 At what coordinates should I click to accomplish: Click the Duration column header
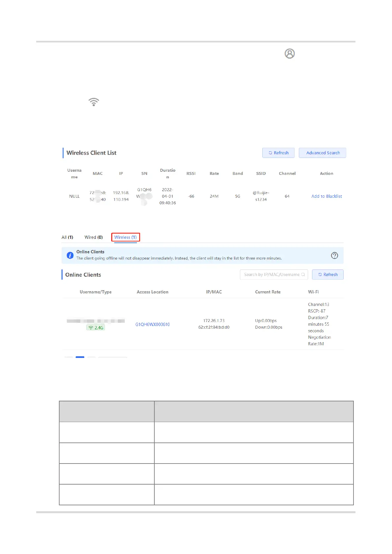click(x=168, y=173)
